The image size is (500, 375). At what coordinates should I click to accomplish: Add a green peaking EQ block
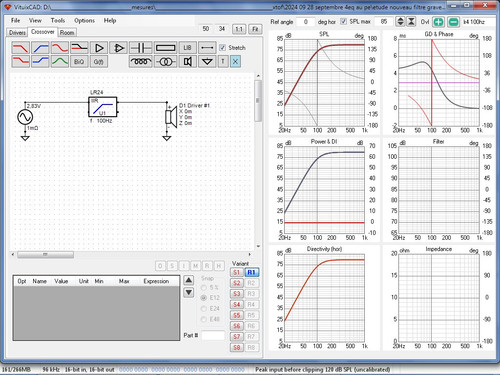click(x=60, y=61)
